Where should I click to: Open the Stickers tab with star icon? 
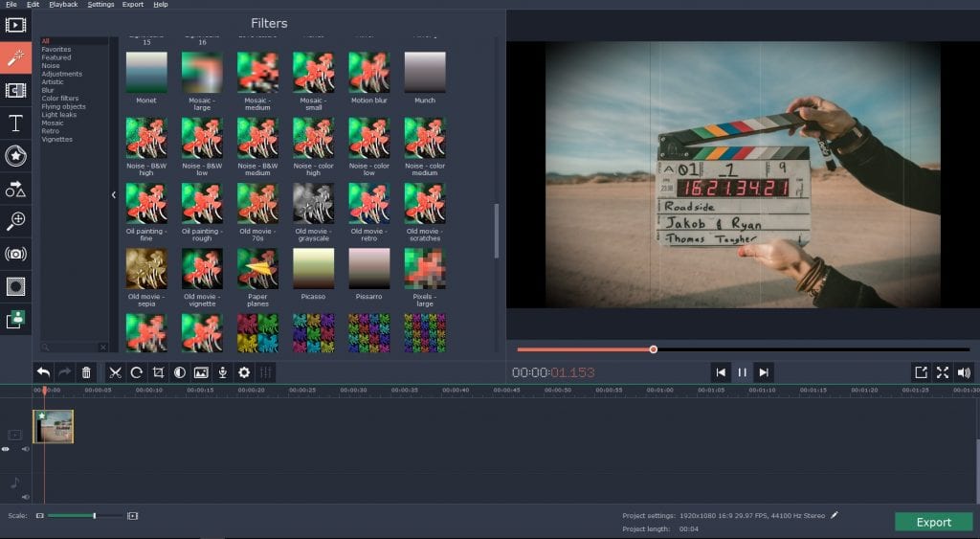(x=15, y=156)
